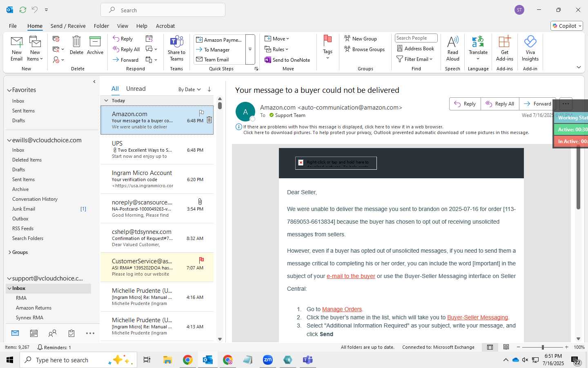
Task: Click Get Add-ins icon
Action: click(505, 48)
